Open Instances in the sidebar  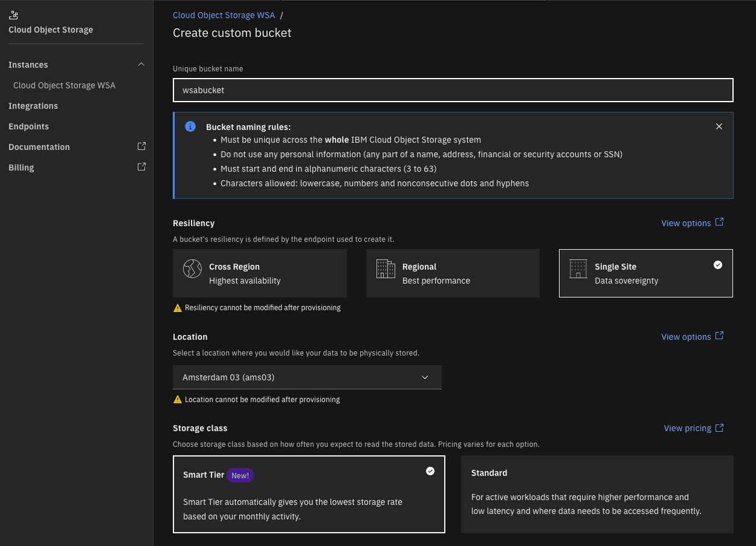point(28,65)
